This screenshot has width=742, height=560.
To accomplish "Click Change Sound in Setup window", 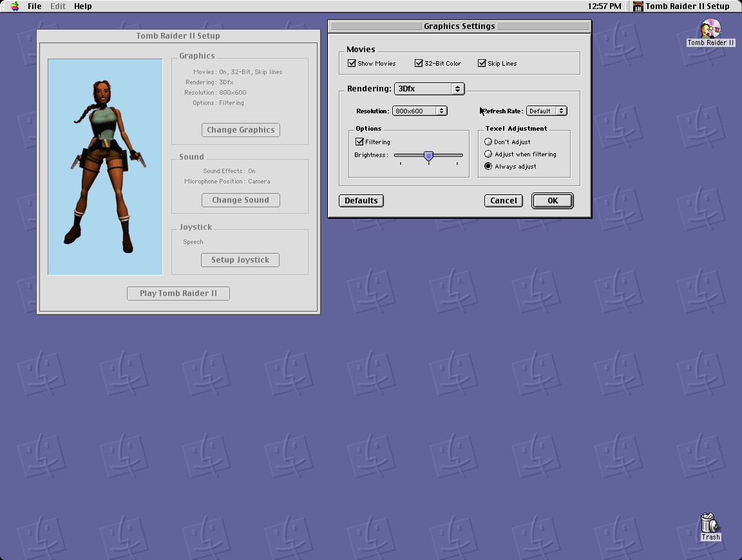I will click(240, 200).
